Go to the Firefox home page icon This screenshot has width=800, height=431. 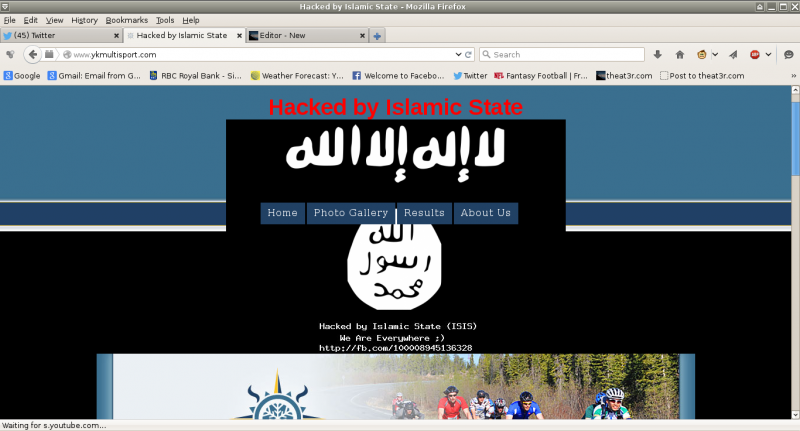click(680, 55)
